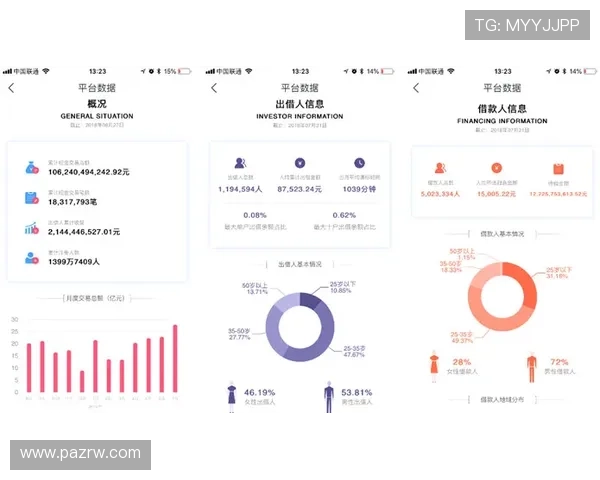Image resolution: width=600 pixels, height=480 pixels.
Task: Tap the 106,240,494,242.92元 total amount
Action: coord(89,172)
